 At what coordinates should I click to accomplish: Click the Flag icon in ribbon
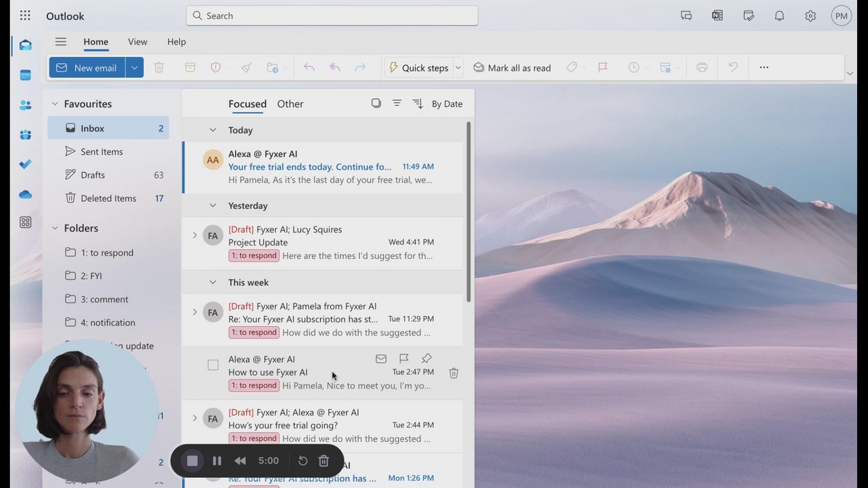[x=602, y=68]
